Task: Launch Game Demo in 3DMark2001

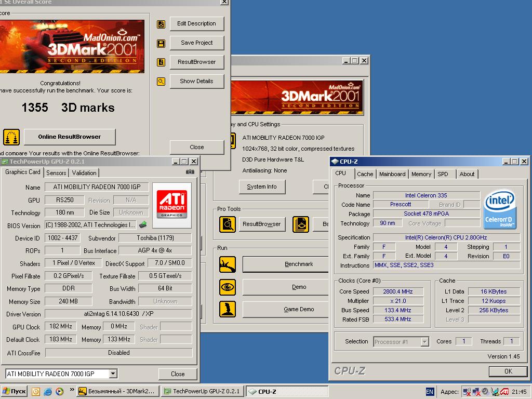Action: pyautogui.click(x=286, y=309)
